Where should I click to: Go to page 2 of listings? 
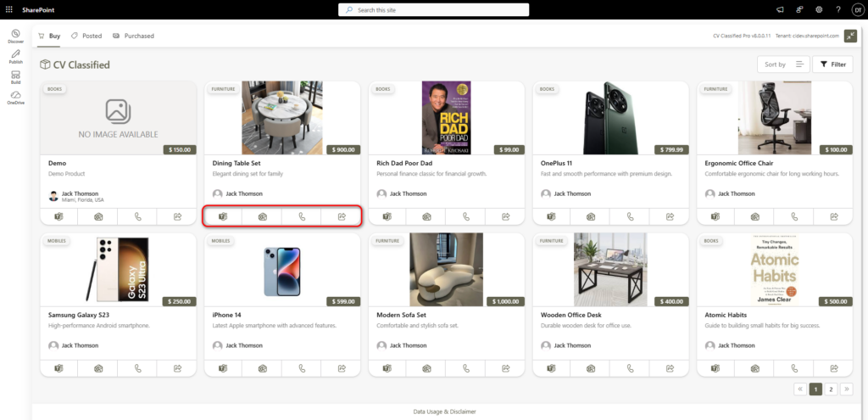(831, 389)
